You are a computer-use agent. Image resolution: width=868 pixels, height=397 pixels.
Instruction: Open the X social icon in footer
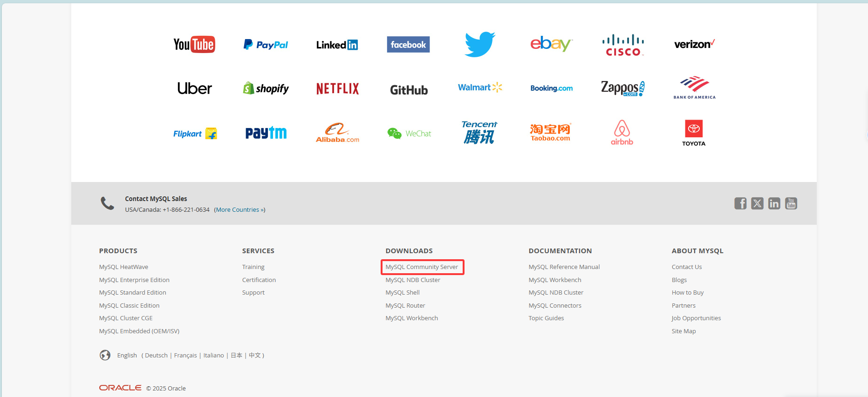pos(757,203)
